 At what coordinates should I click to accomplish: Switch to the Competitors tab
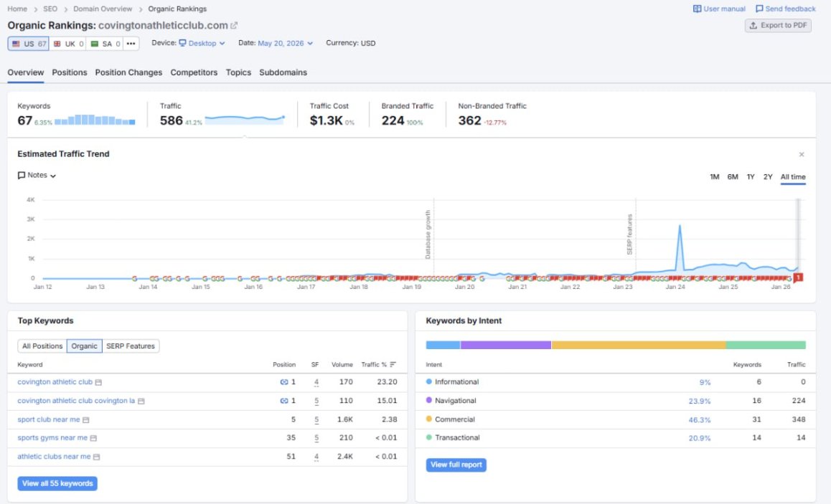tap(194, 72)
